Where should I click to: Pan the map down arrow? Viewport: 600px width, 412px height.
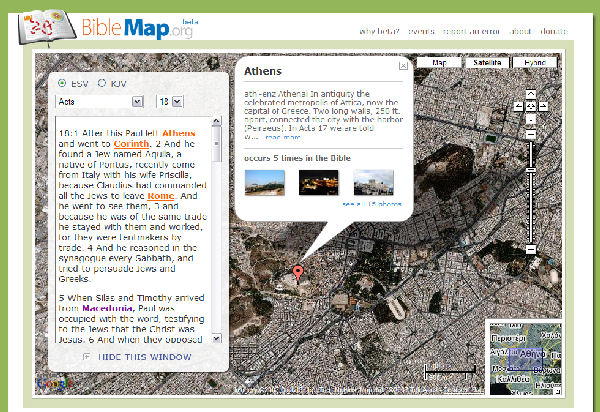(530, 120)
